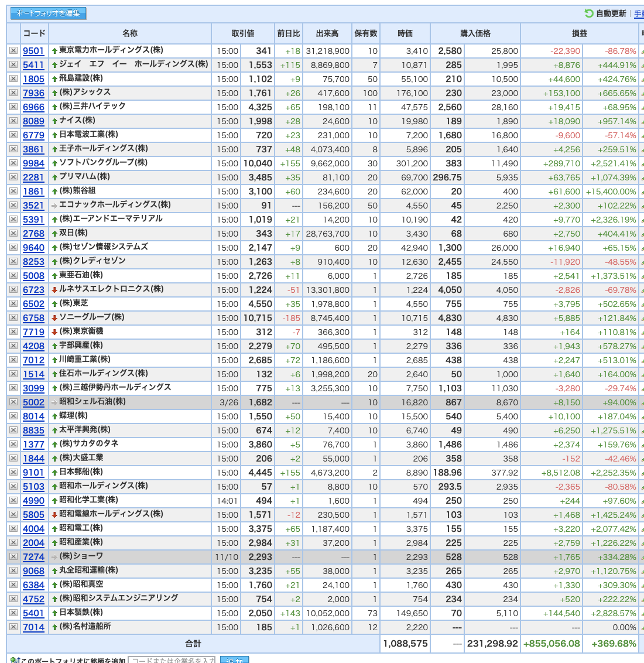The height and width of the screenshot is (663, 644).
Task: Open stock code link 6758
Action: point(33,317)
